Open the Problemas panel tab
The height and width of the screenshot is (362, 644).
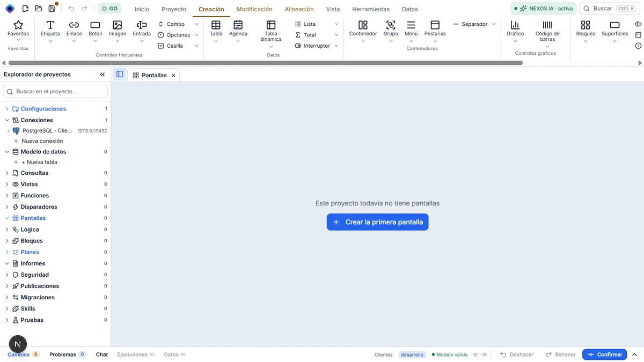(x=68, y=354)
